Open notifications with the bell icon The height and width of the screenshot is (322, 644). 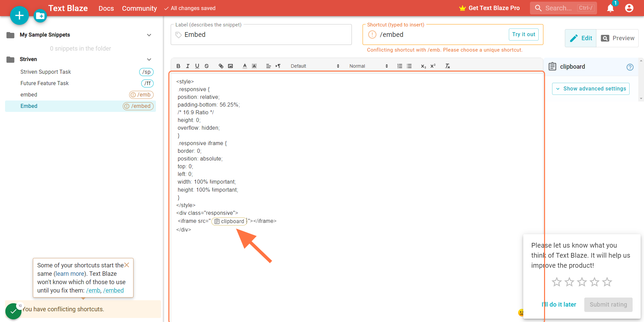pos(610,8)
